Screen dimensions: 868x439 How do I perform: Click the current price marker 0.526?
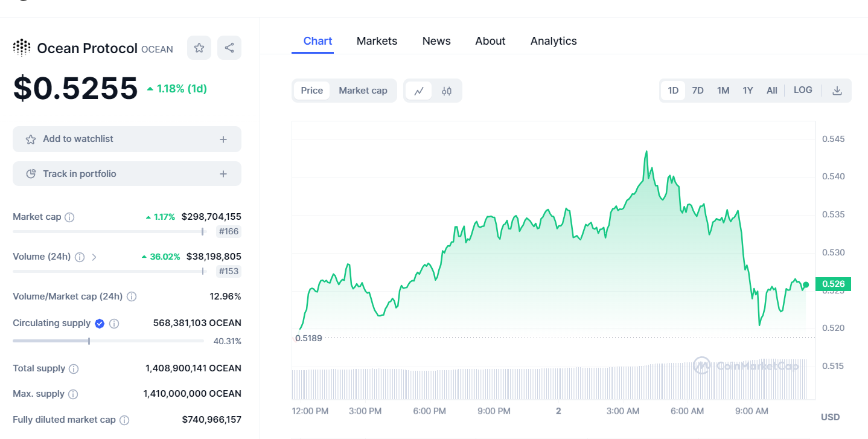point(833,284)
